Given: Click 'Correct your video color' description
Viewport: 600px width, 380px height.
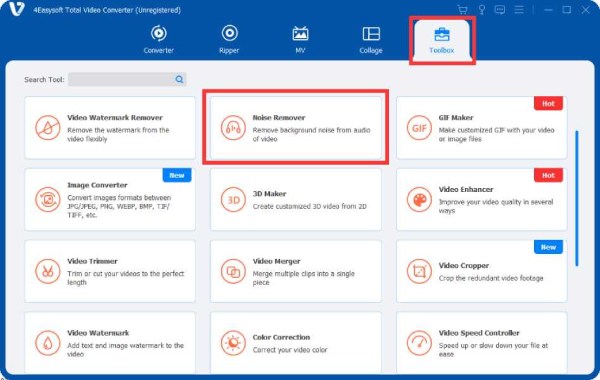Looking at the screenshot, I should pyautogui.click(x=290, y=350).
